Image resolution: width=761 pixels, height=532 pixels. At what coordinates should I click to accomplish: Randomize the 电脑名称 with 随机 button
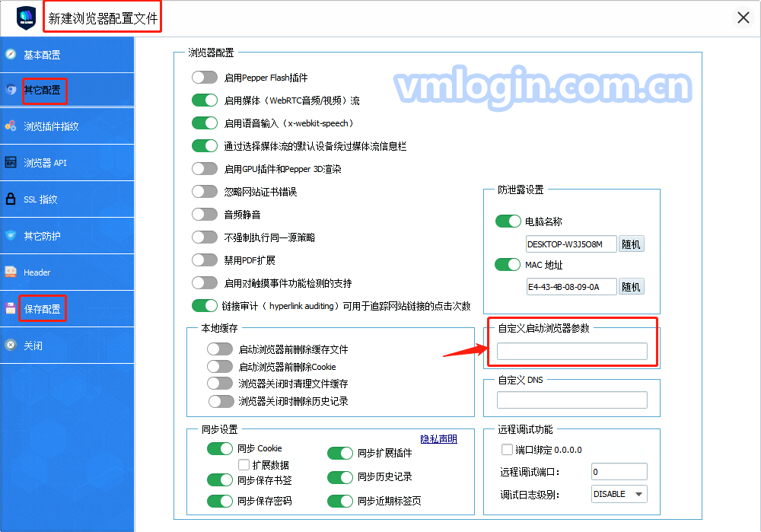point(632,244)
